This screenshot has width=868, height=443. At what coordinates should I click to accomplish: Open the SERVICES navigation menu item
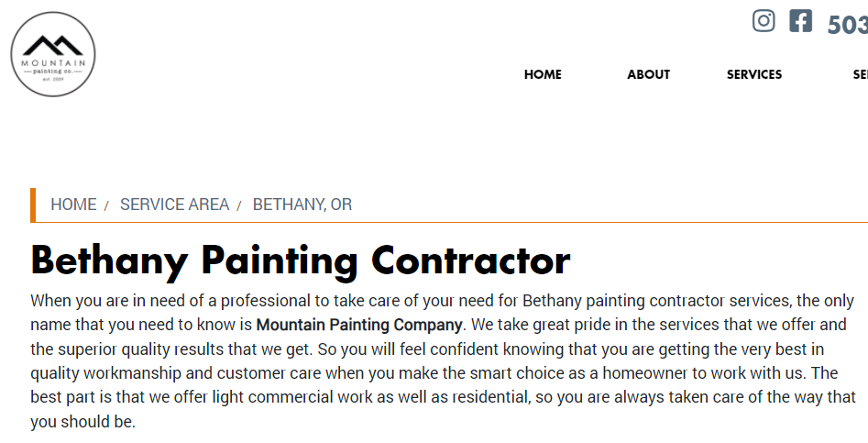(754, 74)
